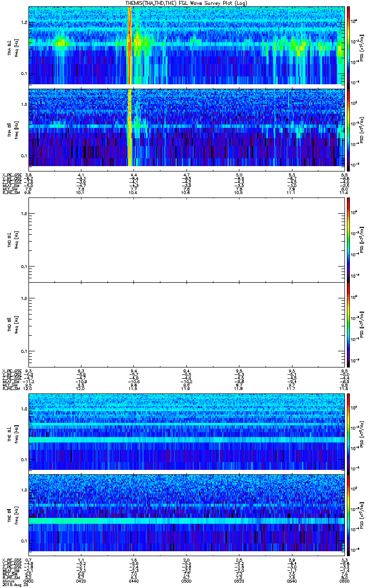Click the "THD B⊥ freq [Hz]" y-axis label

[13, 239]
